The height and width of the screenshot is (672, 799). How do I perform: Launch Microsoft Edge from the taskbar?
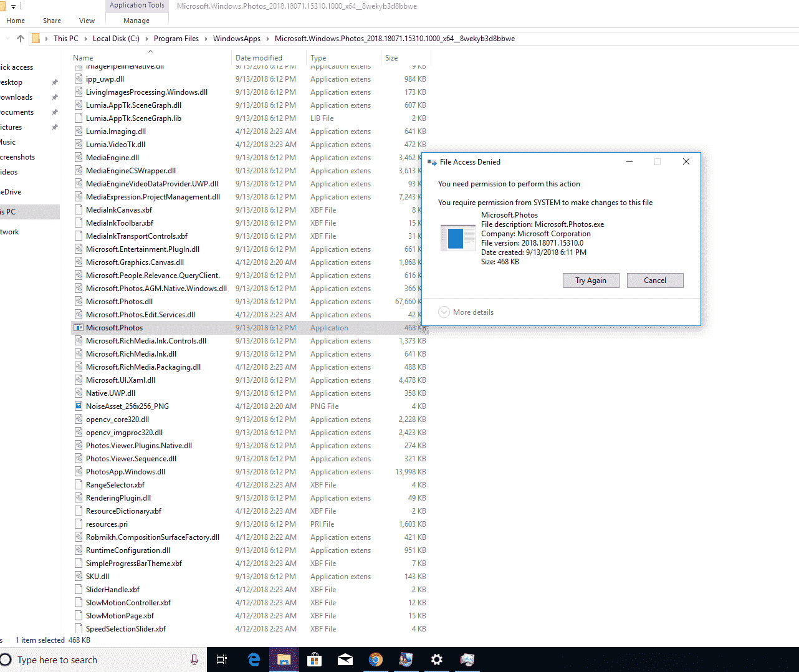click(254, 660)
